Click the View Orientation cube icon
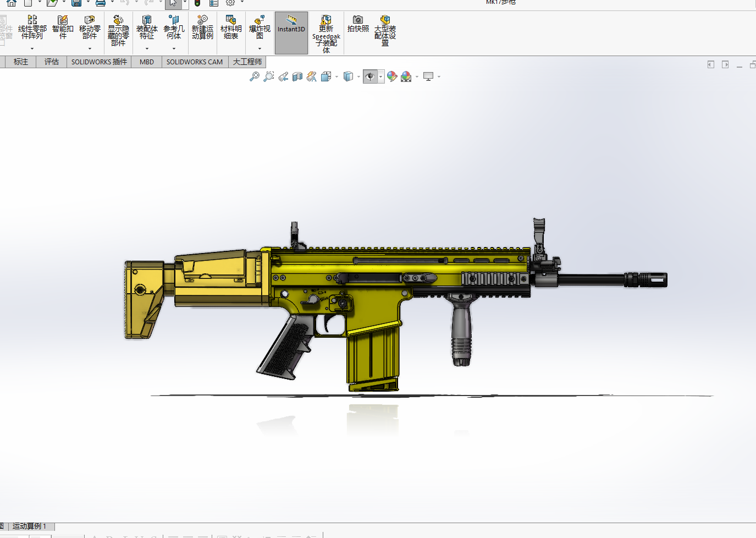756x538 pixels. click(x=326, y=76)
